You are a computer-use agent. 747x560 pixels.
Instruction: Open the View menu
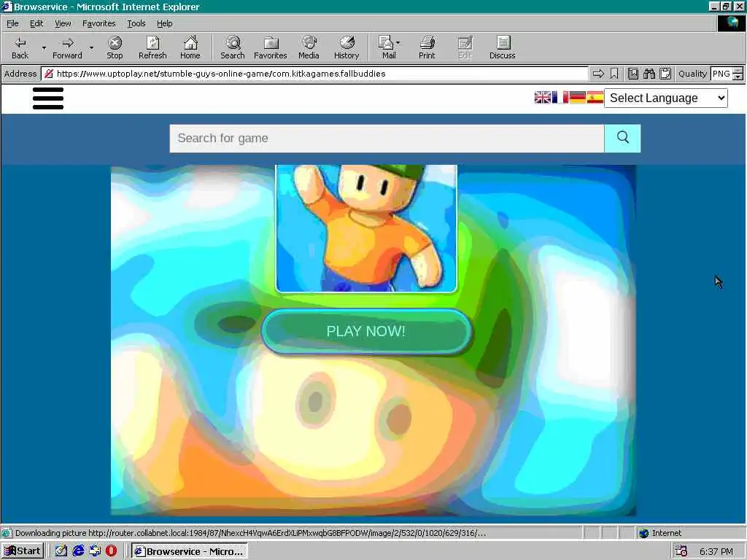[63, 23]
